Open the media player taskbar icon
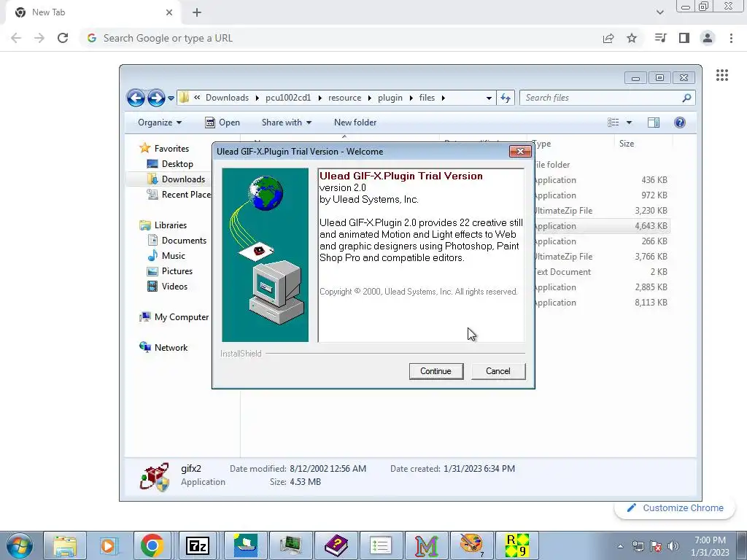The height and width of the screenshot is (560, 747). tap(108, 545)
